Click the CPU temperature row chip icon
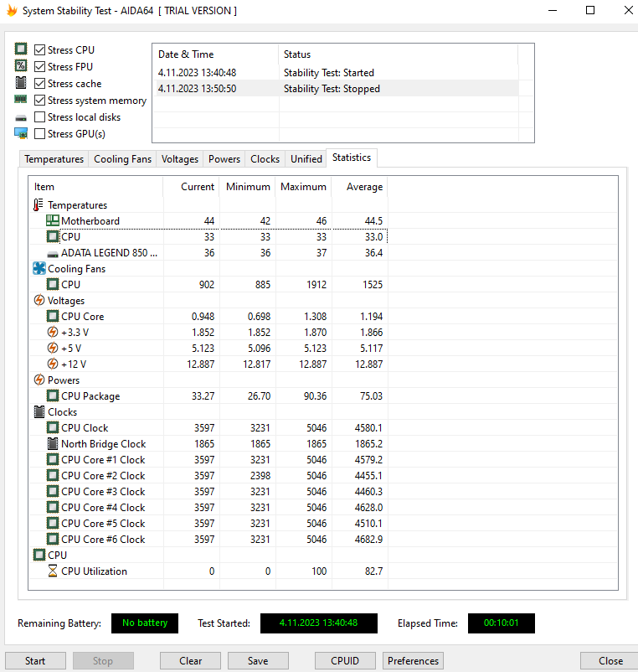 52,236
